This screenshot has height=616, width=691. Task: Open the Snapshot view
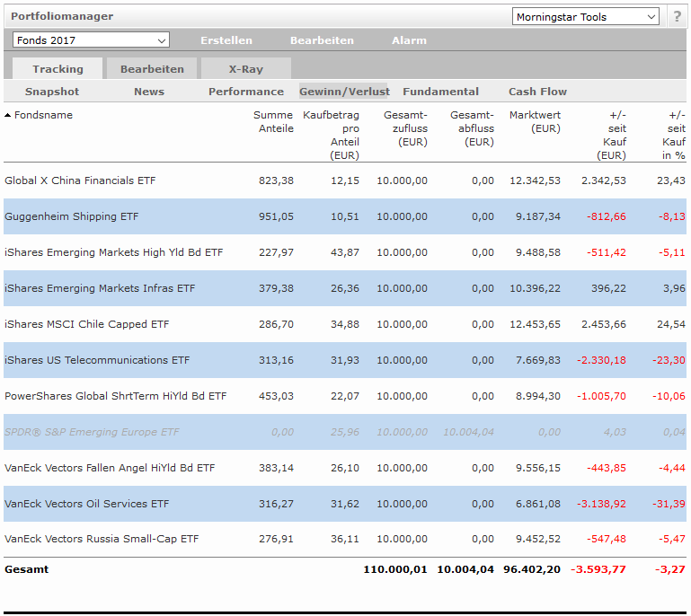coord(52,92)
